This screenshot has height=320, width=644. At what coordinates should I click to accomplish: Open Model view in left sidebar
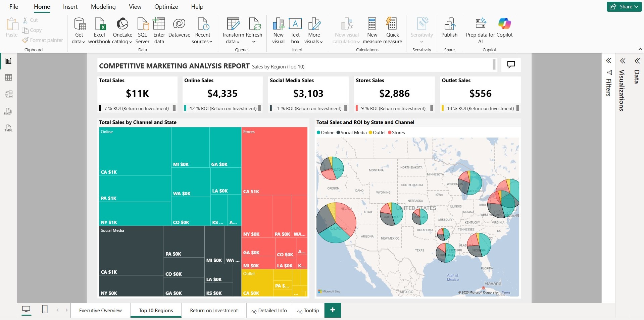pyautogui.click(x=9, y=94)
